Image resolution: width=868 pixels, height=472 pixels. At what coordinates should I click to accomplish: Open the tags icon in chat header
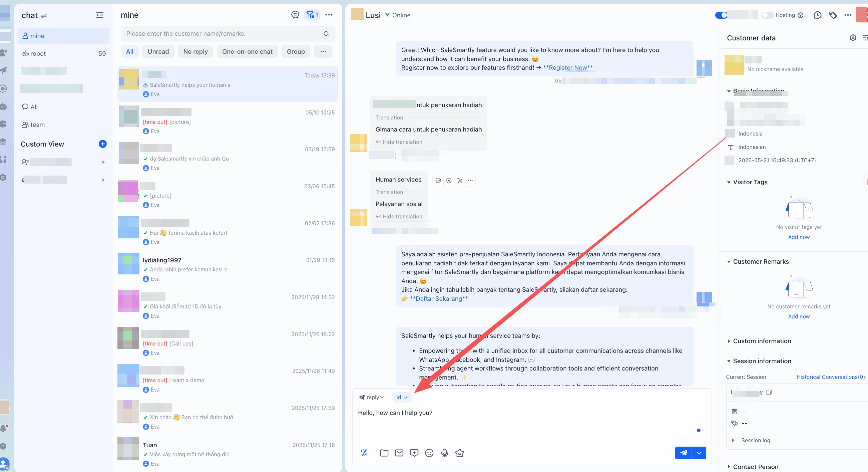click(833, 15)
